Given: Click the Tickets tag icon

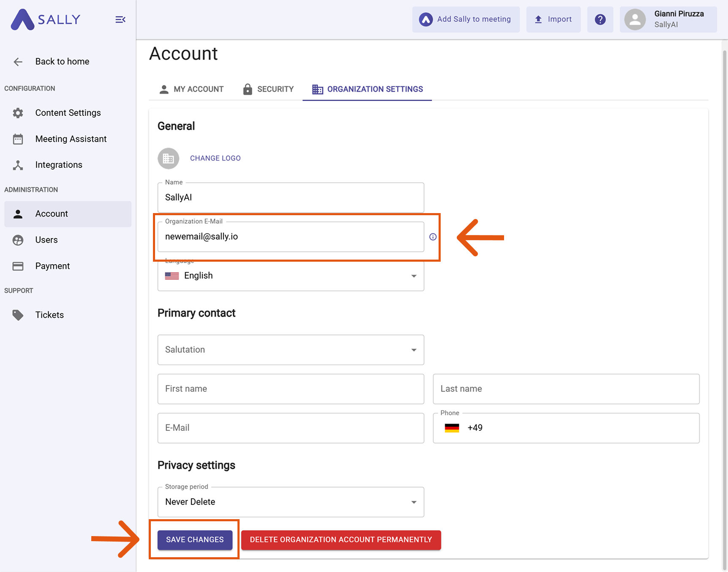Looking at the screenshot, I should [x=18, y=315].
